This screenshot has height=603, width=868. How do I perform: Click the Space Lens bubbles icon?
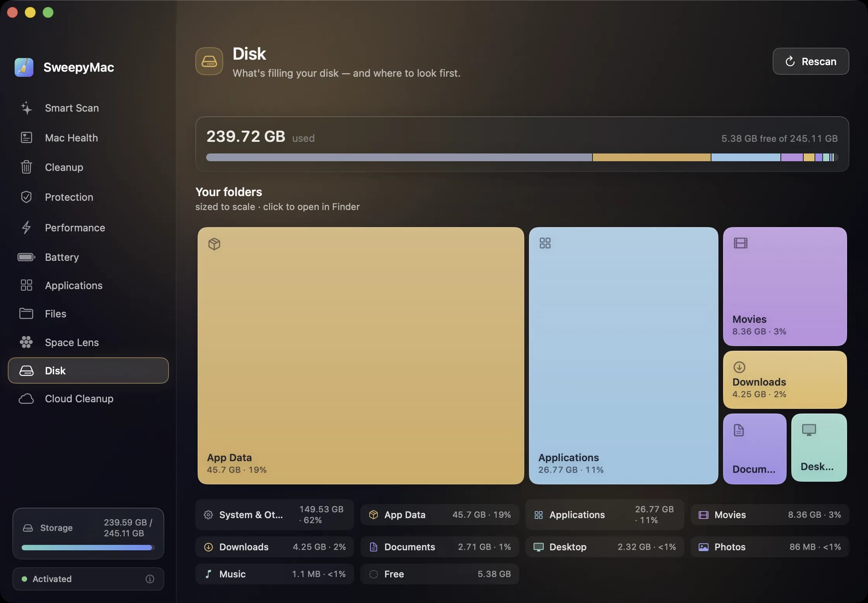pos(26,342)
